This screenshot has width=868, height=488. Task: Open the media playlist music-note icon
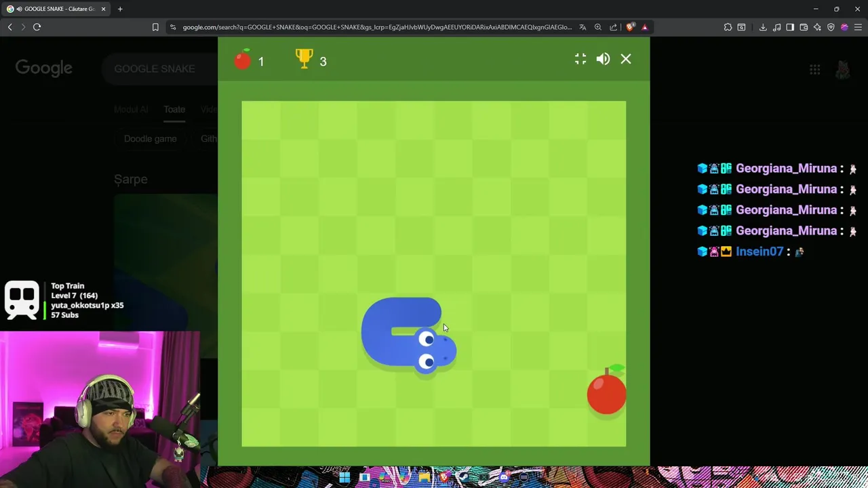point(776,27)
